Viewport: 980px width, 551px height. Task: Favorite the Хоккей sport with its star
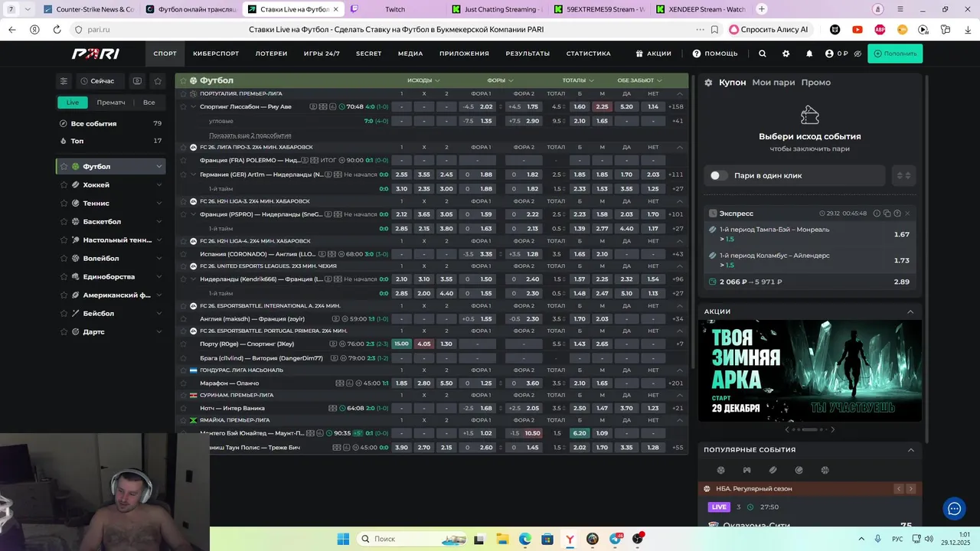coord(64,184)
